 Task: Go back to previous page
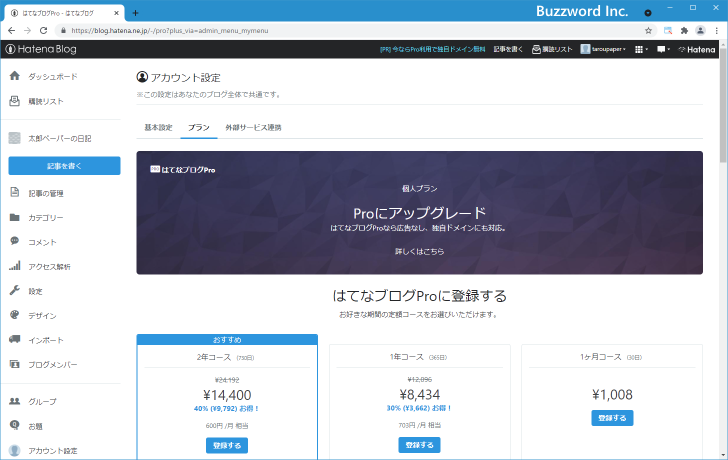(x=12, y=31)
